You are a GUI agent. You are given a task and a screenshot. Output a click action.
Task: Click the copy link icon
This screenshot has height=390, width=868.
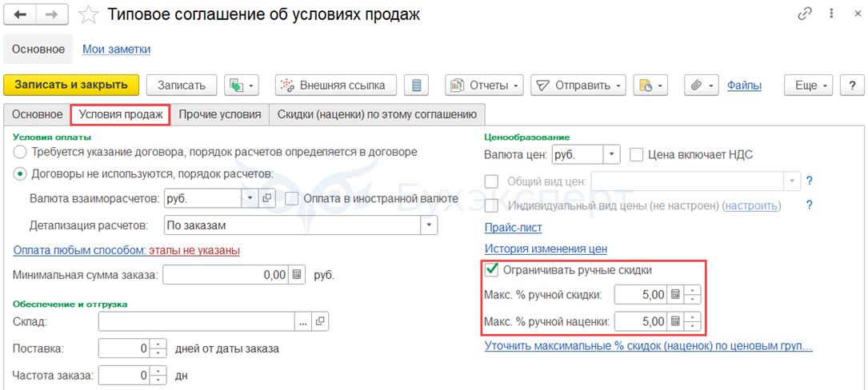click(803, 15)
